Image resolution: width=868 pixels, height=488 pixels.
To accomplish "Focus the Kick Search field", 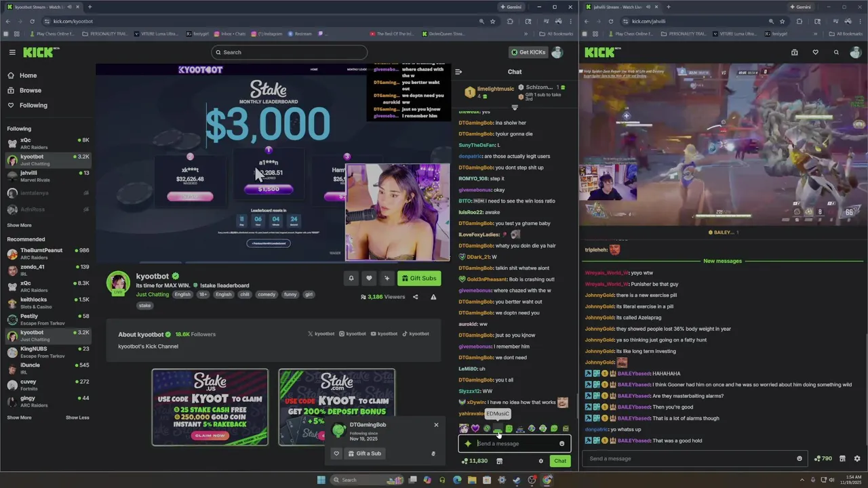I will [x=289, y=52].
